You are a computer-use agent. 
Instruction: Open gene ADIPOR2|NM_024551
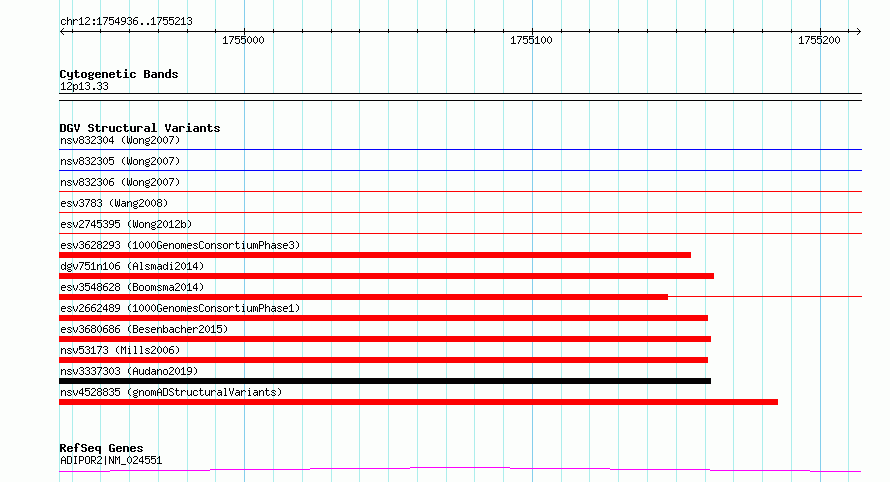point(111,460)
